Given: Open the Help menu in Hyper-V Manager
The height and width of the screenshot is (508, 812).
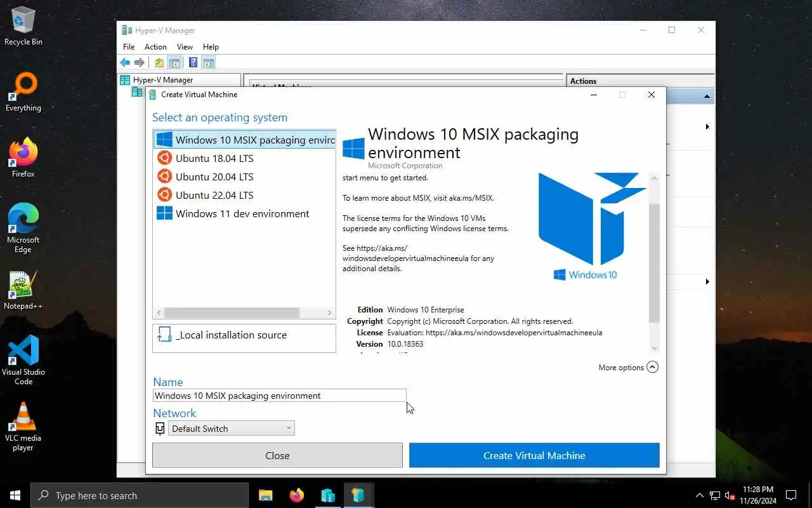Looking at the screenshot, I should click(x=211, y=46).
